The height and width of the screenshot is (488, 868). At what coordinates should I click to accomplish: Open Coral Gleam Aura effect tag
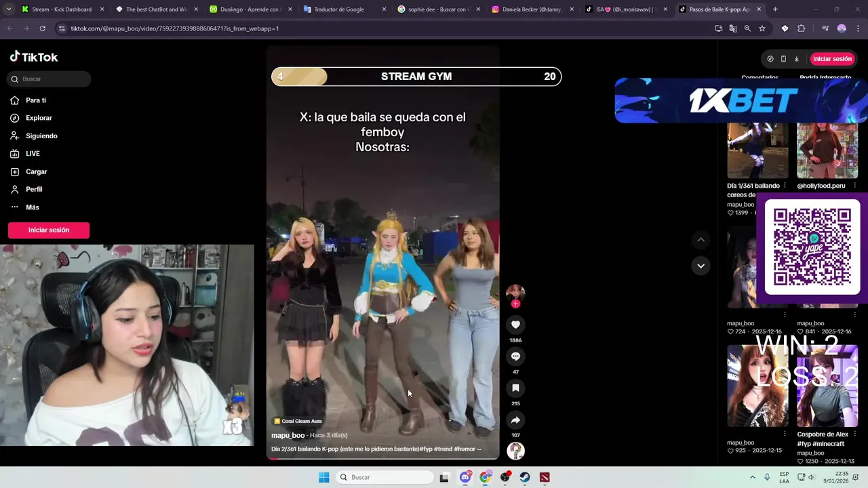(298, 421)
